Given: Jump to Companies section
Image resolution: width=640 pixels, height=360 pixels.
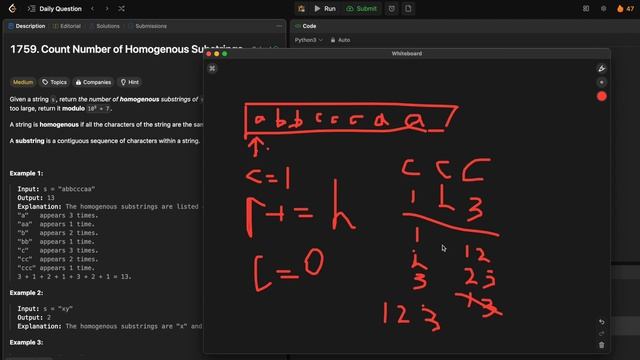Looking at the screenshot, I should 93,82.
